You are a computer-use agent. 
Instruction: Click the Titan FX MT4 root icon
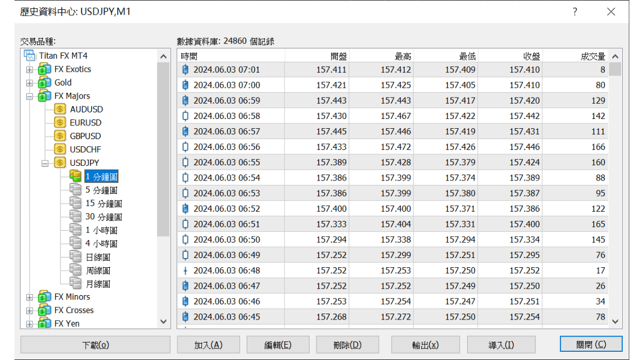[30, 56]
